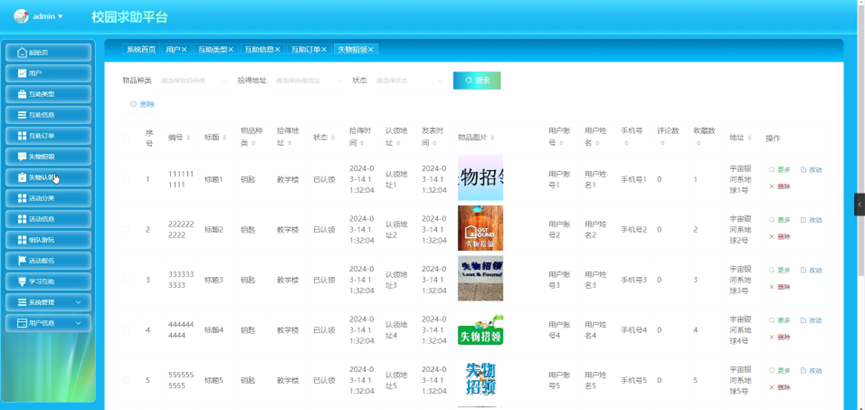Viewport: 865px width, 410px height.
Task: Click the grid icon beside 活动信息
Action: coord(22,219)
